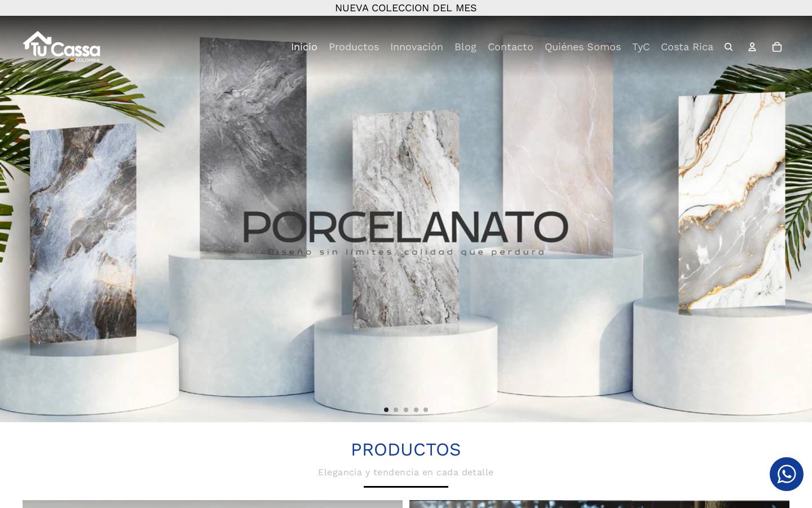Image resolution: width=812 pixels, height=508 pixels.
Task: Click the NUEVA COLECCION DEL MES announcement
Action: [x=406, y=8]
